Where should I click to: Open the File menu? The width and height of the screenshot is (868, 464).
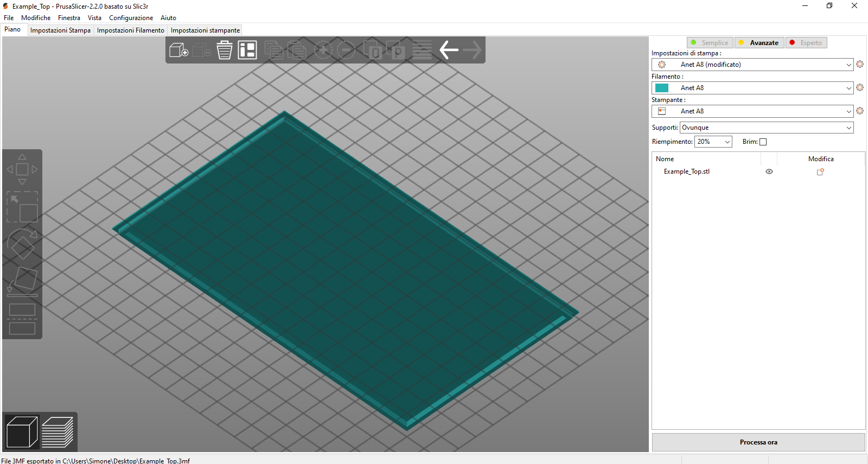pos(9,18)
